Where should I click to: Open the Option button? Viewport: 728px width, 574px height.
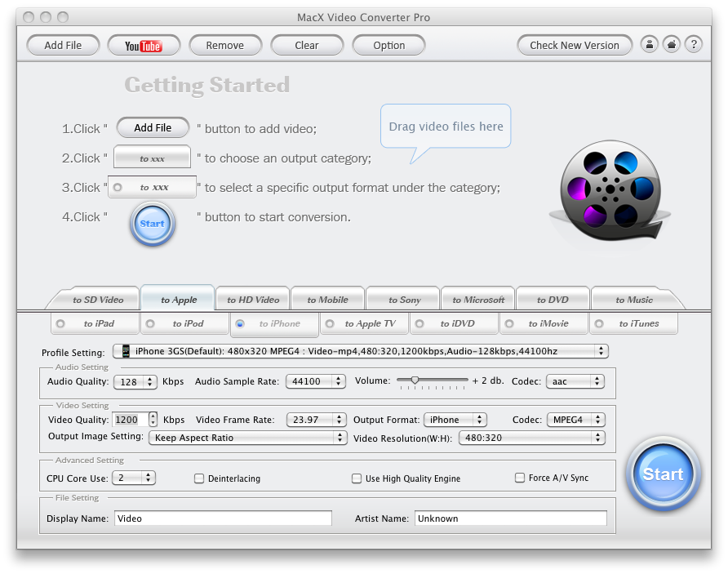pyautogui.click(x=389, y=46)
